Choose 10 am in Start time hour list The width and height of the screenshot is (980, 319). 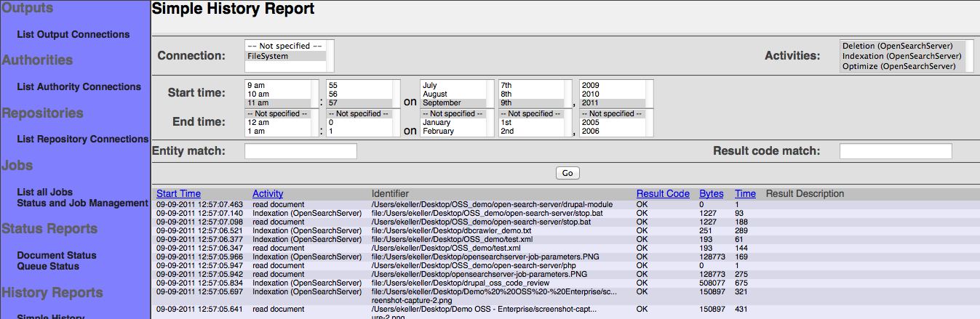(259, 94)
